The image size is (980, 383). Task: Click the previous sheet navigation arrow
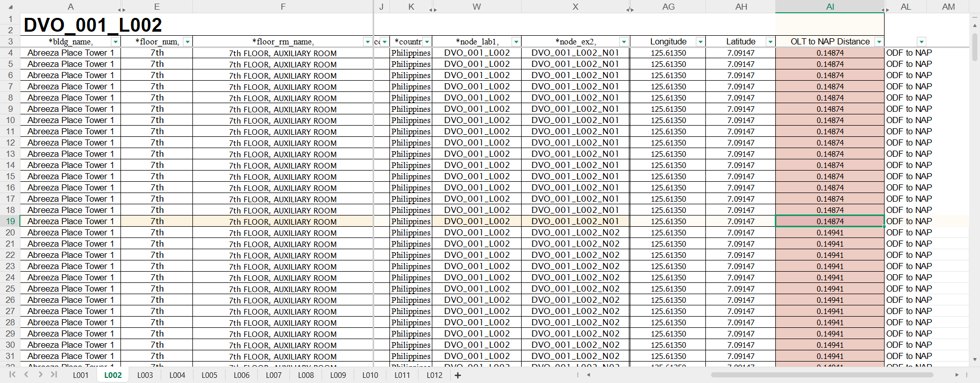[x=26, y=375]
